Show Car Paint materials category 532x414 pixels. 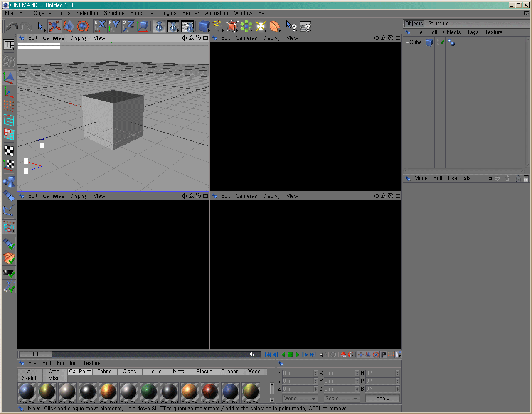tap(80, 372)
